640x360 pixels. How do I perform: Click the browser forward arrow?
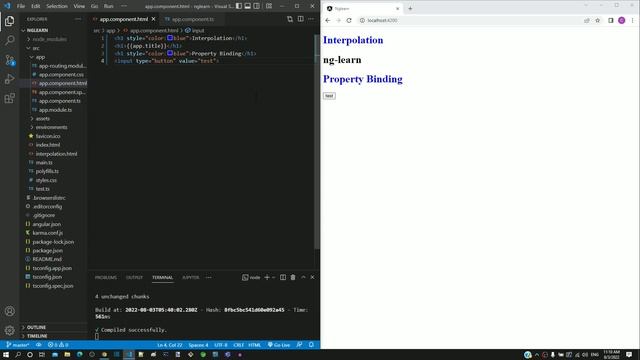(338, 20)
